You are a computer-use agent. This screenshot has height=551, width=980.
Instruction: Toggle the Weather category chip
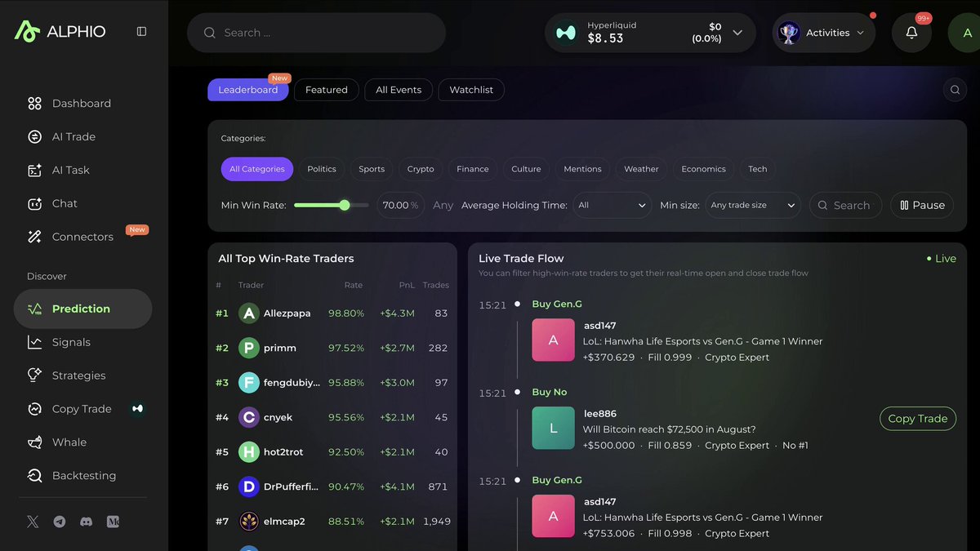[641, 169]
